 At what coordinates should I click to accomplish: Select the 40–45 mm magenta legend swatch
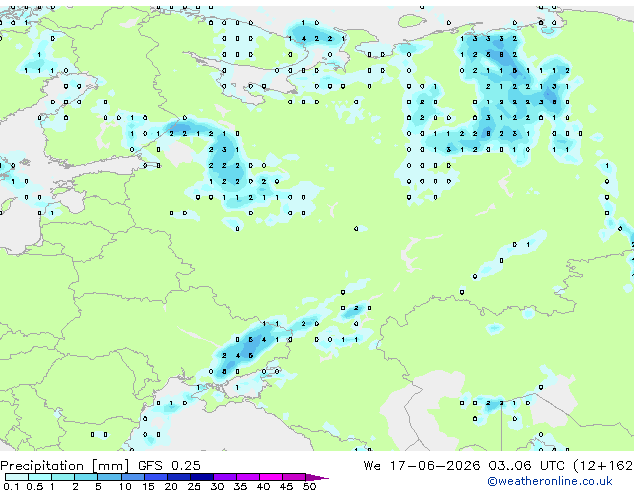tap(271, 477)
